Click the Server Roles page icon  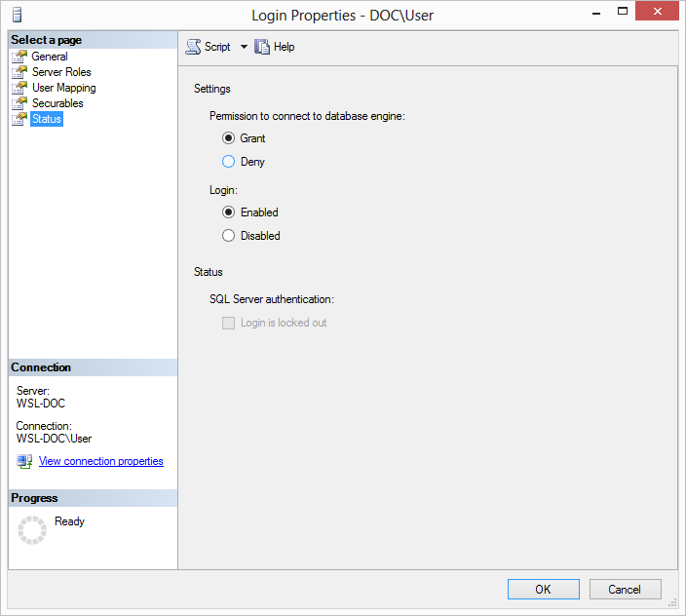pos(19,72)
